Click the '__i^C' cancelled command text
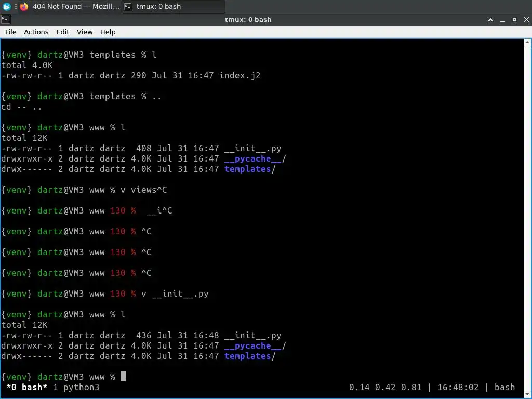 point(159,210)
